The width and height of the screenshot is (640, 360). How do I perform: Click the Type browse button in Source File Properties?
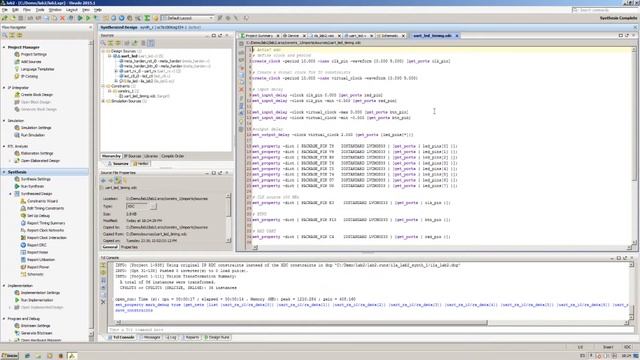153,207
